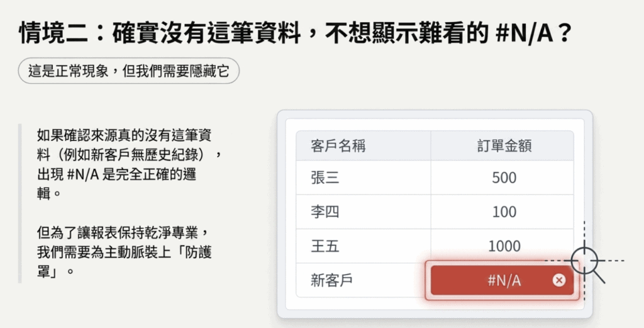This screenshot has height=328, width=644.
Task: Click the white X icon in the error cell
Action: (x=558, y=280)
